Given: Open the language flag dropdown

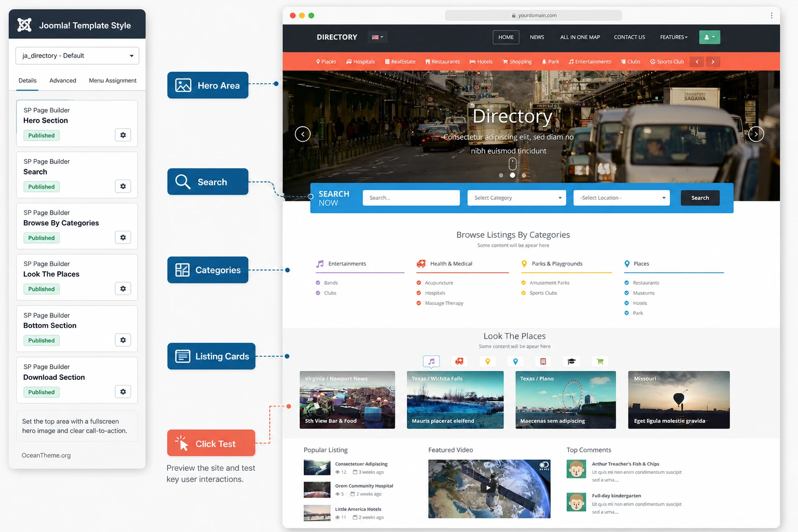Looking at the screenshot, I should (377, 37).
